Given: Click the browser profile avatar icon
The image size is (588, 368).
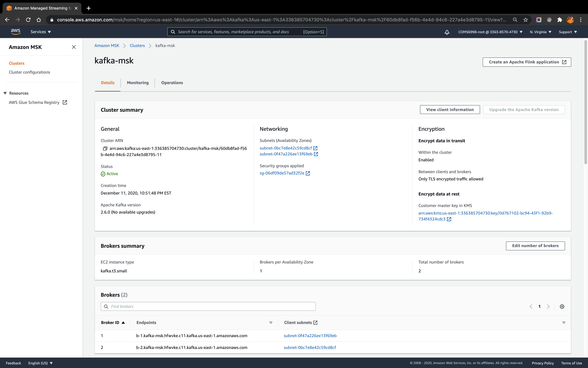Looking at the screenshot, I should (x=570, y=20).
